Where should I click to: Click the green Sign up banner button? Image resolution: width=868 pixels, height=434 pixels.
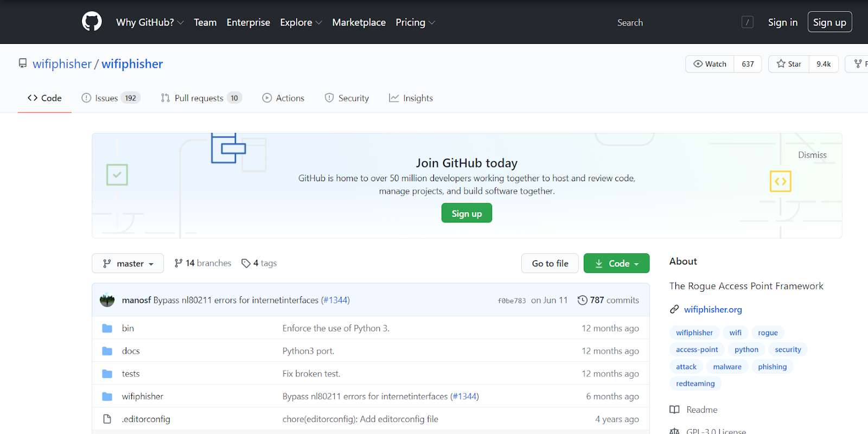click(467, 213)
